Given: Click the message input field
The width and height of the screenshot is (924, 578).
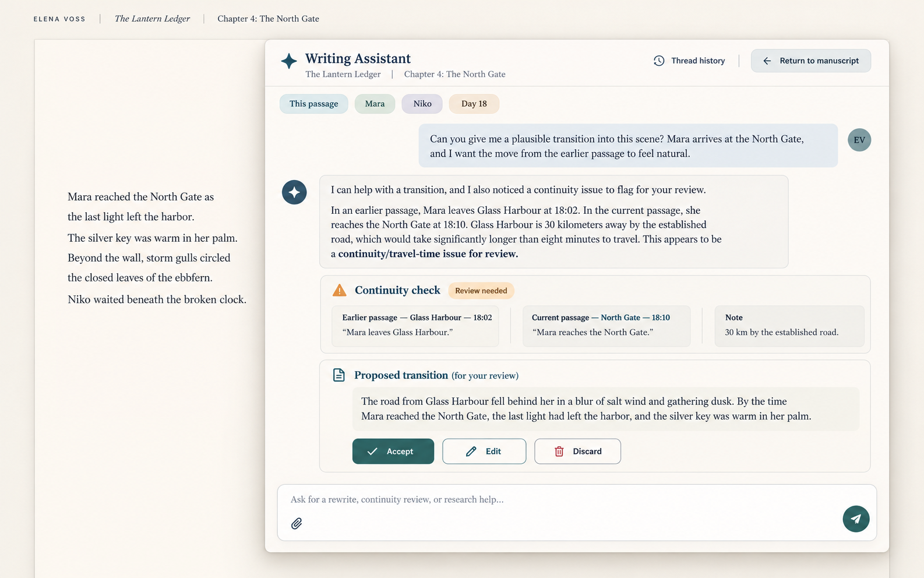Looking at the screenshot, I should 577,512.
